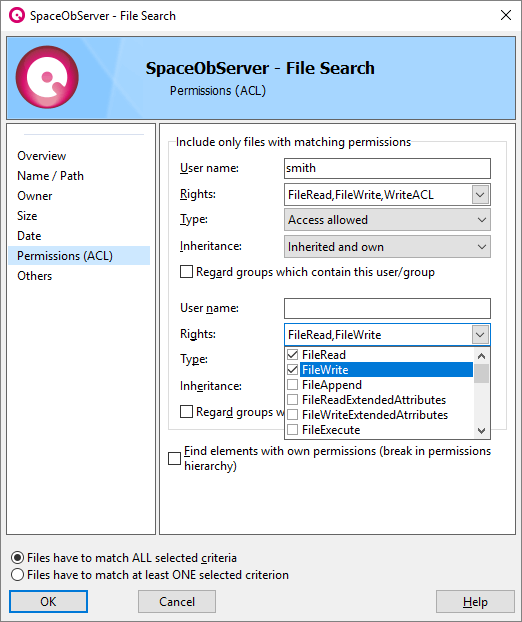Enable Find elements with own permissions checkbox

tap(175, 458)
